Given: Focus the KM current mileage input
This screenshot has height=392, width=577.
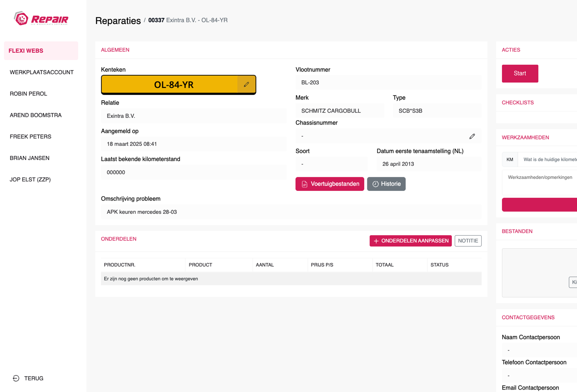Looking at the screenshot, I should 548,160.
